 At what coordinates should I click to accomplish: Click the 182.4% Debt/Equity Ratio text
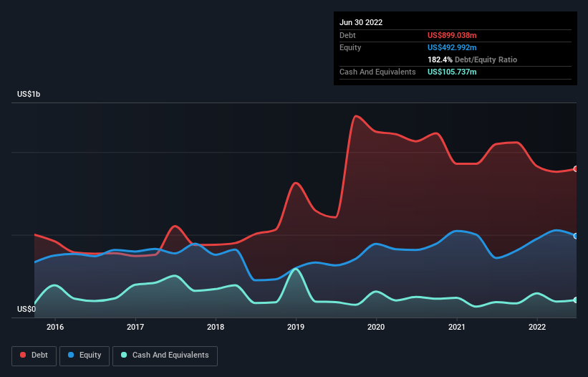[x=472, y=59]
